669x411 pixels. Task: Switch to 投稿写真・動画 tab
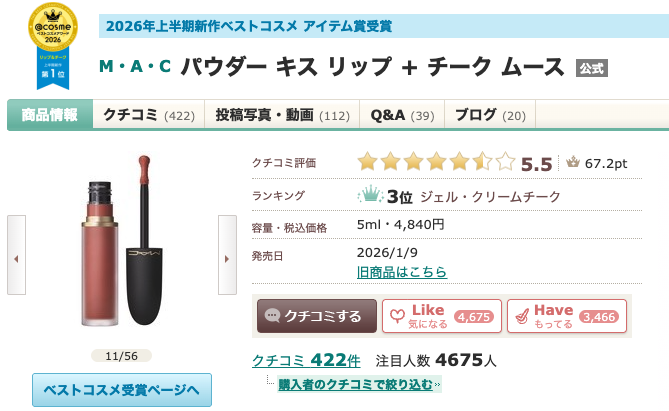[282, 114]
